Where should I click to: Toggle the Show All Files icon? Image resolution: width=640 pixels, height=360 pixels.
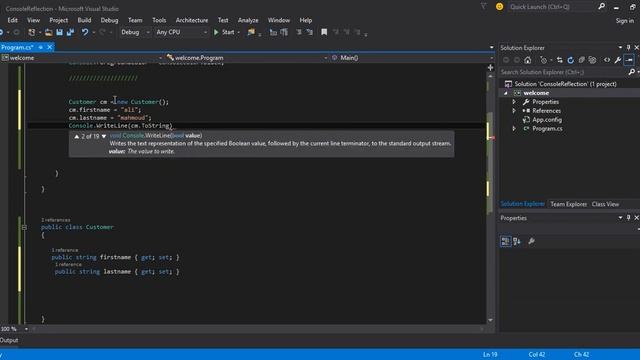pos(592,60)
